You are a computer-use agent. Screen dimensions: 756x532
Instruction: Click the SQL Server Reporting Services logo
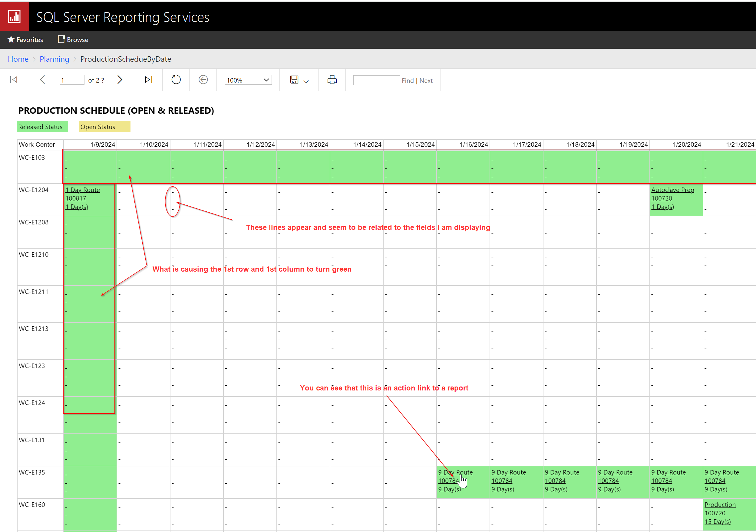click(x=15, y=16)
